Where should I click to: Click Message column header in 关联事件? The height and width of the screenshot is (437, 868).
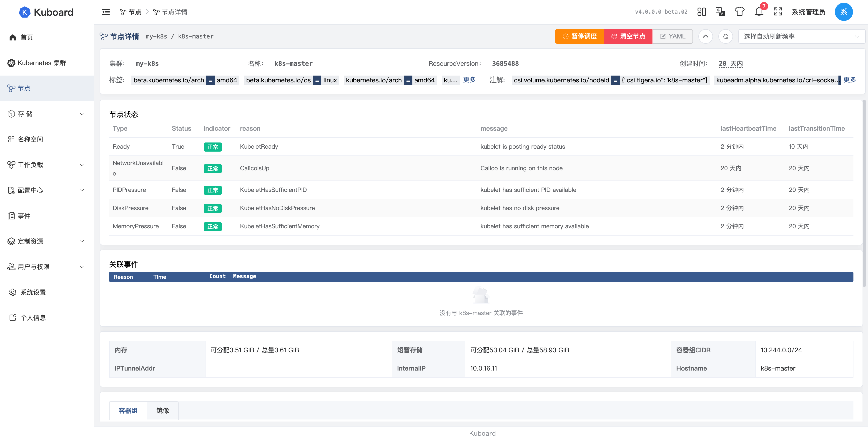[244, 276]
